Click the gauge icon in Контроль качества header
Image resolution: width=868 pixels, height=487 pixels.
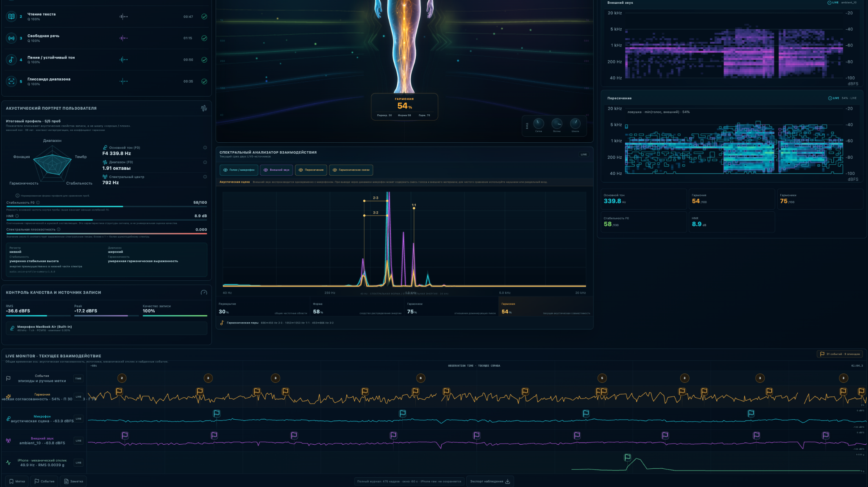tap(204, 292)
